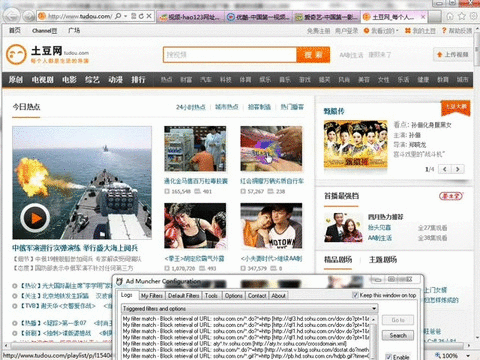Toggle the Enable checkbox in Ad Muncher
The image size is (480, 360).
pyautogui.click(x=388, y=356)
